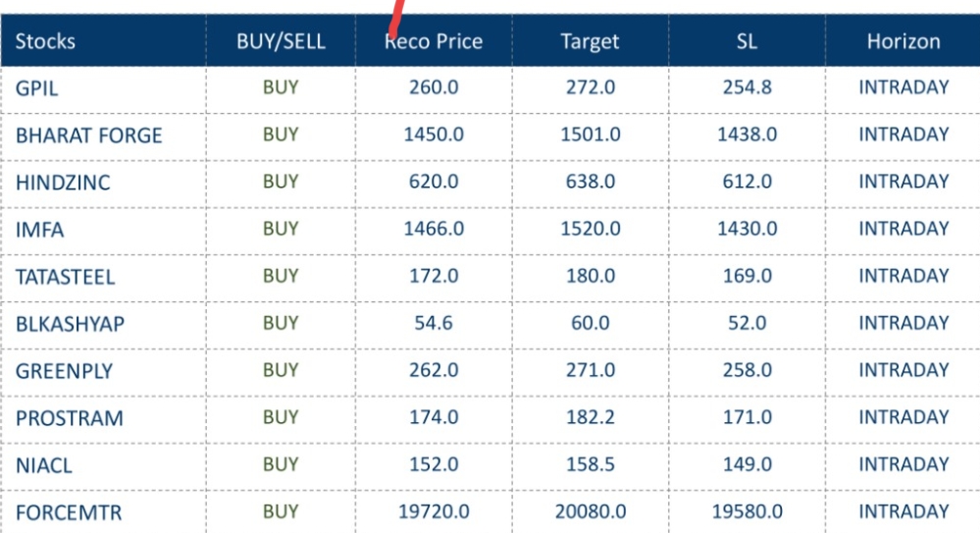The image size is (980, 533).
Task: Click the BLKASHYAP stock name
Action: tap(70, 324)
